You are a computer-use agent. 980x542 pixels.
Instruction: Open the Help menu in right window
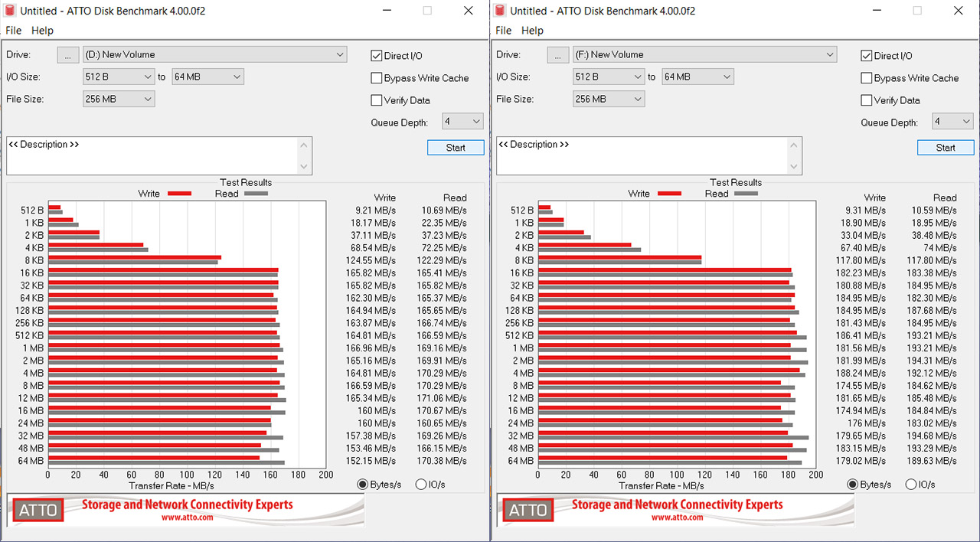pyautogui.click(x=532, y=31)
